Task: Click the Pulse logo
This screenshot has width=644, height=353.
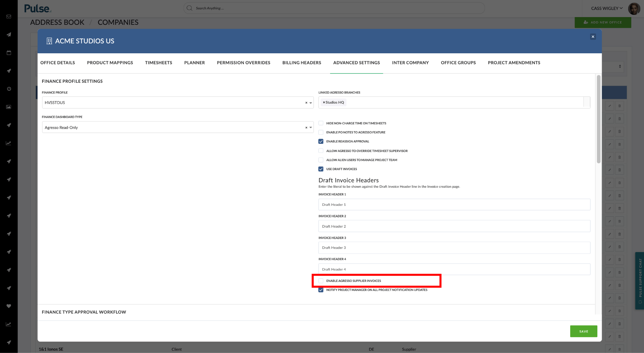Action: coord(38,8)
